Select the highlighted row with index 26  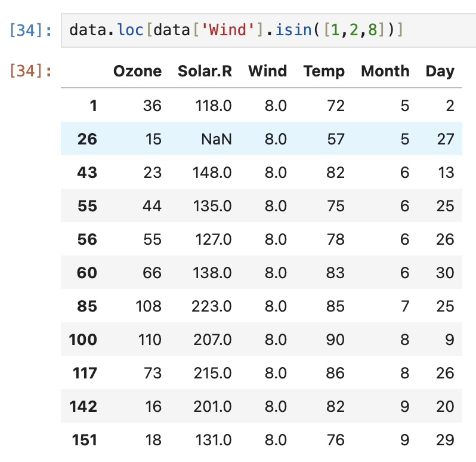(x=261, y=139)
